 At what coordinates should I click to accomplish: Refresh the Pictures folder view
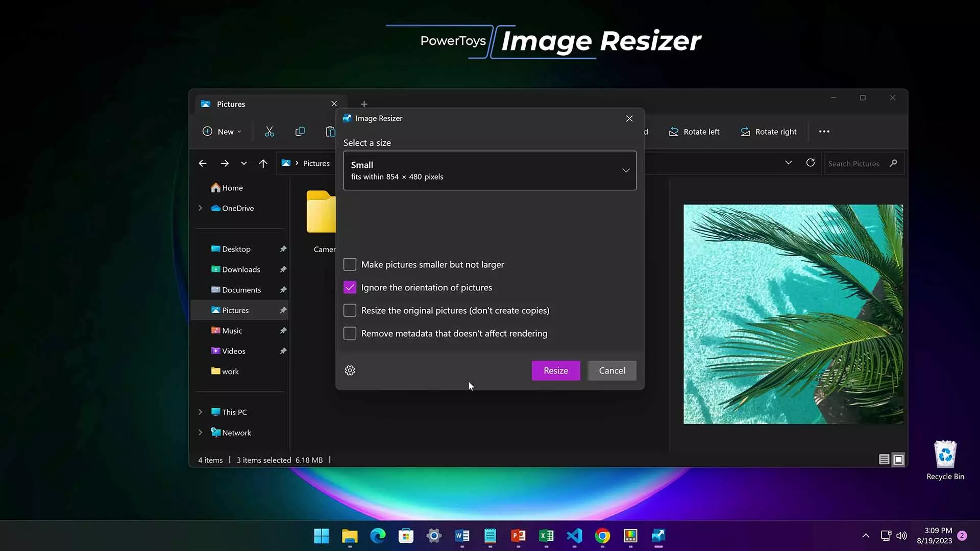810,163
